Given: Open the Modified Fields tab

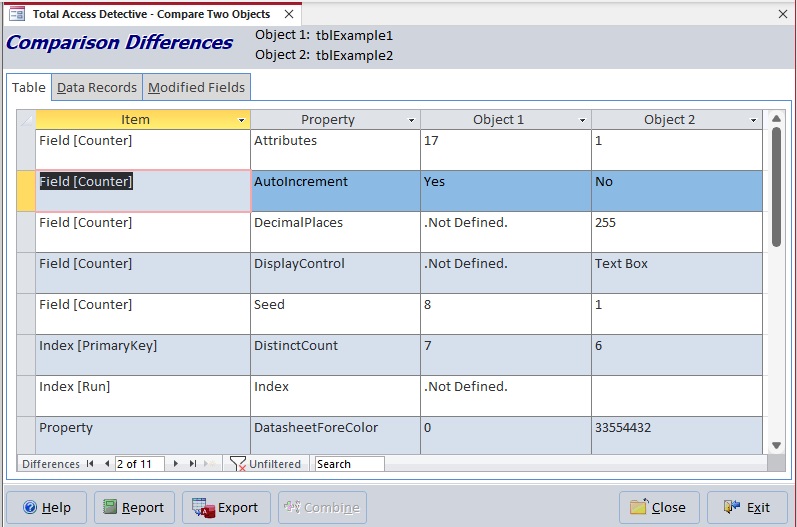Looking at the screenshot, I should point(196,87).
